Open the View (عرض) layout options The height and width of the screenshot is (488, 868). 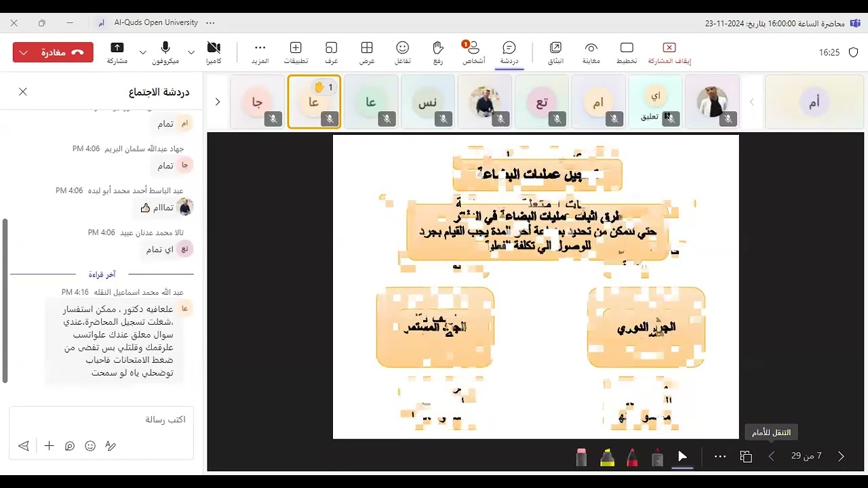pos(367,52)
